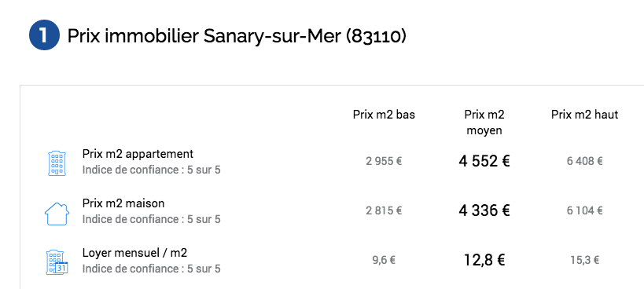
Task: Select the Prix immobilier Sanary-sur-Mer heading
Action: (x=237, y=36)
